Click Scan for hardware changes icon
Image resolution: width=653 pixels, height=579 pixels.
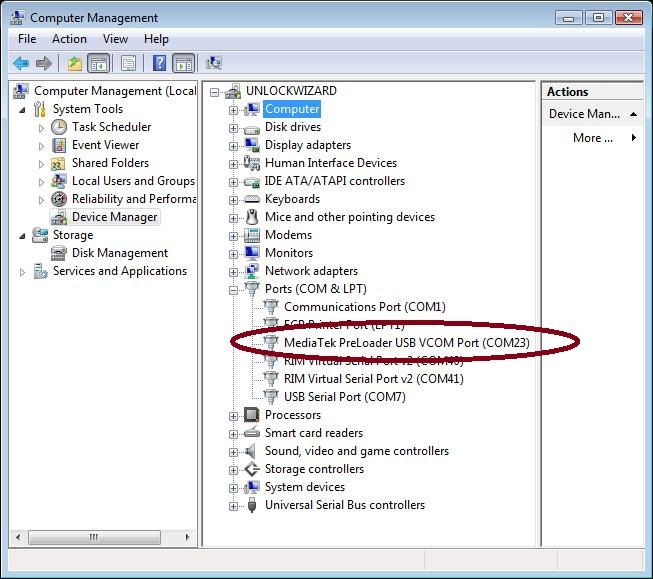(213, 63)
